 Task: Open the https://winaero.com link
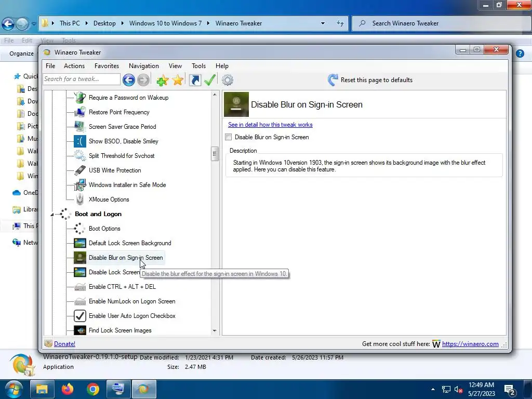(x=470, y=344)
